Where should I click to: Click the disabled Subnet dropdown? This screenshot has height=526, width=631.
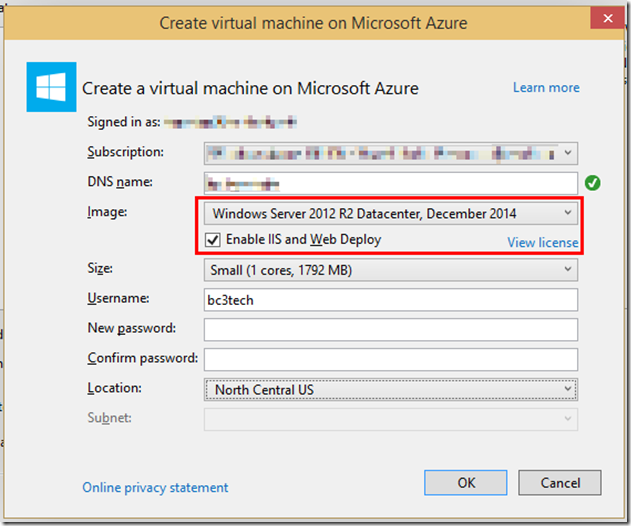(x=391, y=419)
